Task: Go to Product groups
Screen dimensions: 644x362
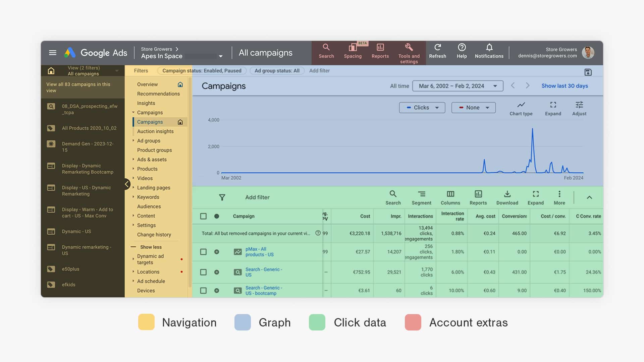Action: point(154,150)
